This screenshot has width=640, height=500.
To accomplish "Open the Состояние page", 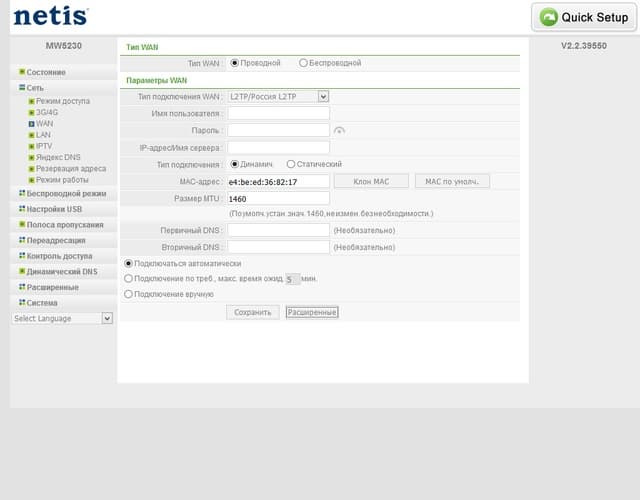I will pyautogui.click(x=46, y=72).
